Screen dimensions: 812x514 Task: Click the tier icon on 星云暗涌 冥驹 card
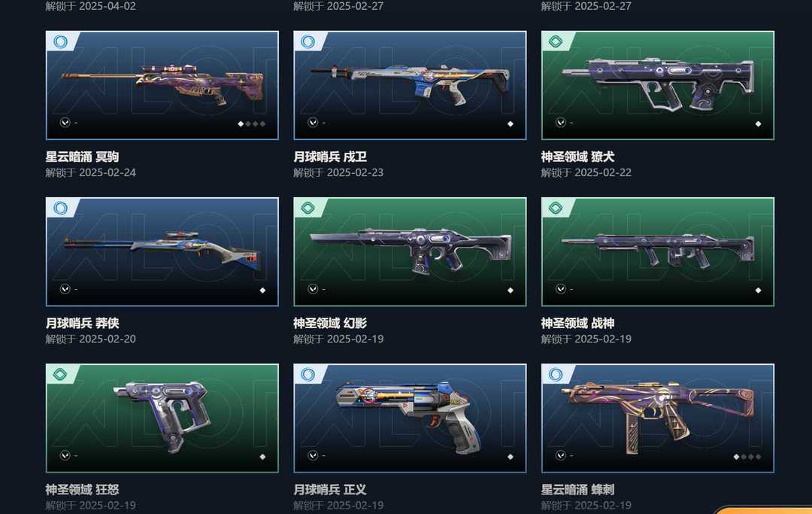pyautogui.click(x=60, y=41)
